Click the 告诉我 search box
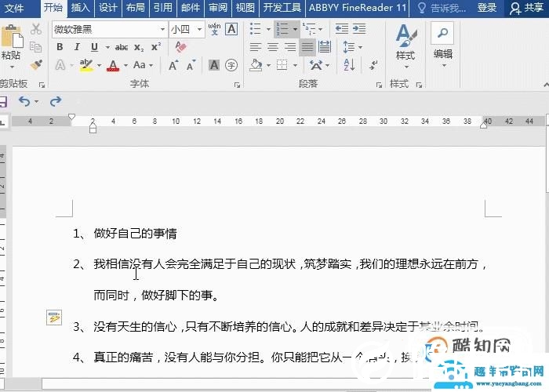This screenshot has height=392, width=549. [x=442, y=8]
